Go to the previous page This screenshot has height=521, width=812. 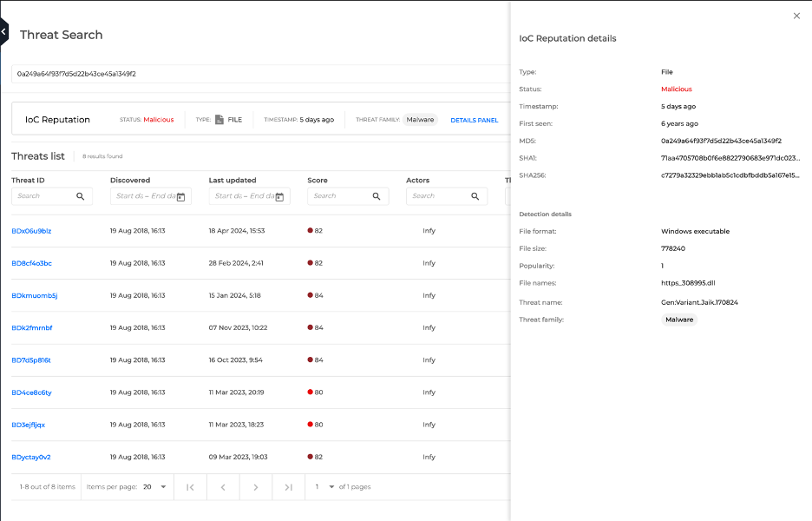(223, 487)
